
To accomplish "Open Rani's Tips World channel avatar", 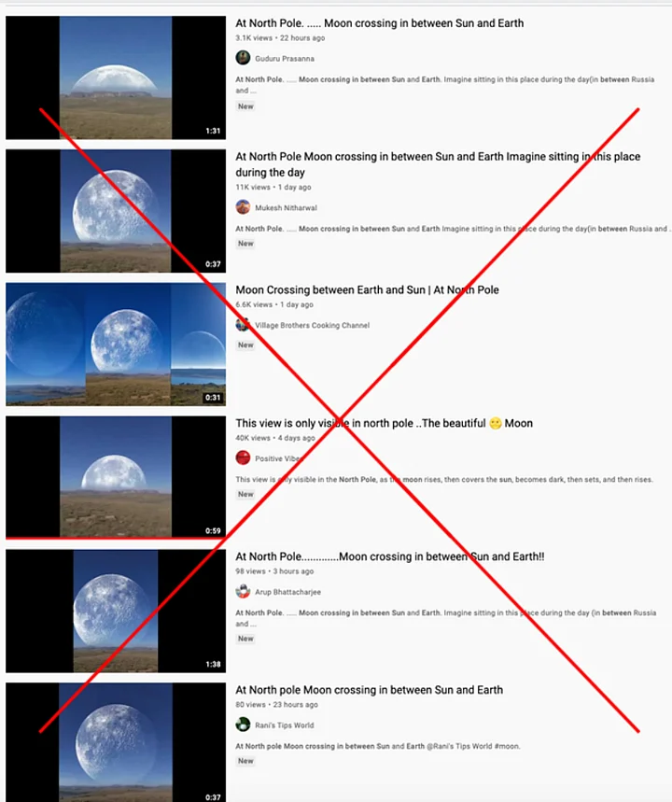I will click(x=243, y=725).
